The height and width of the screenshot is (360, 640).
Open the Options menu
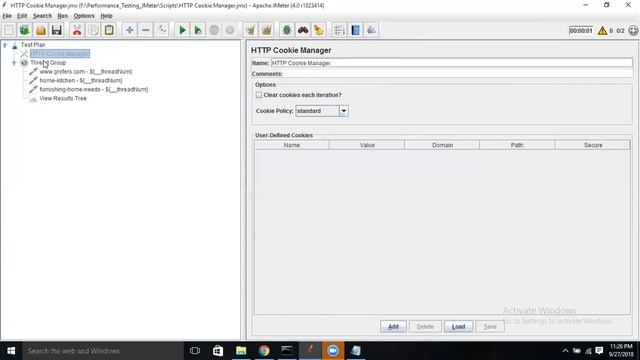84,16
